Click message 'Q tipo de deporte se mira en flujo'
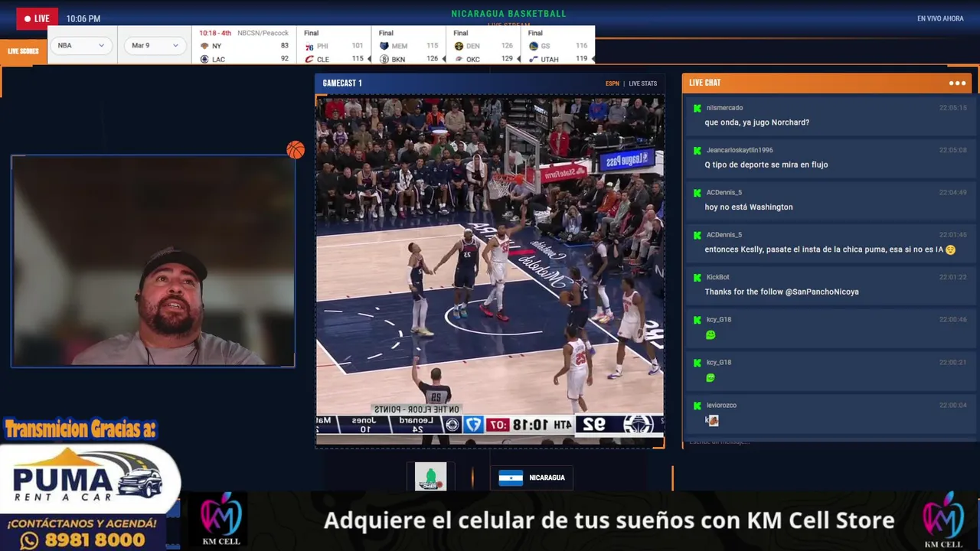 click(x=766, y=165)
